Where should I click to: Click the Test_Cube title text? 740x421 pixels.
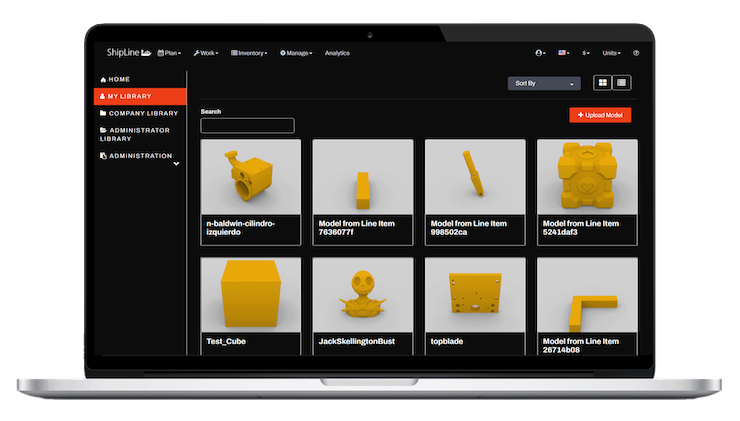226,341
